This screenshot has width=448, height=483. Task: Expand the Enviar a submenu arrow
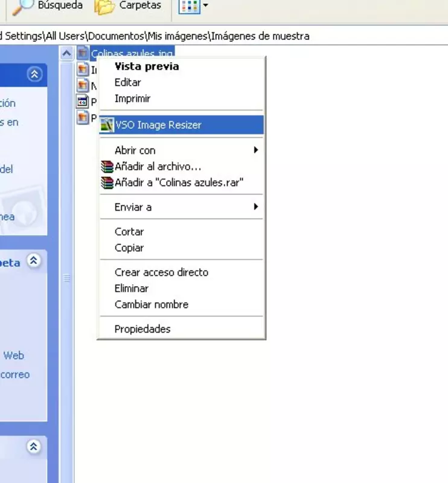256,206
